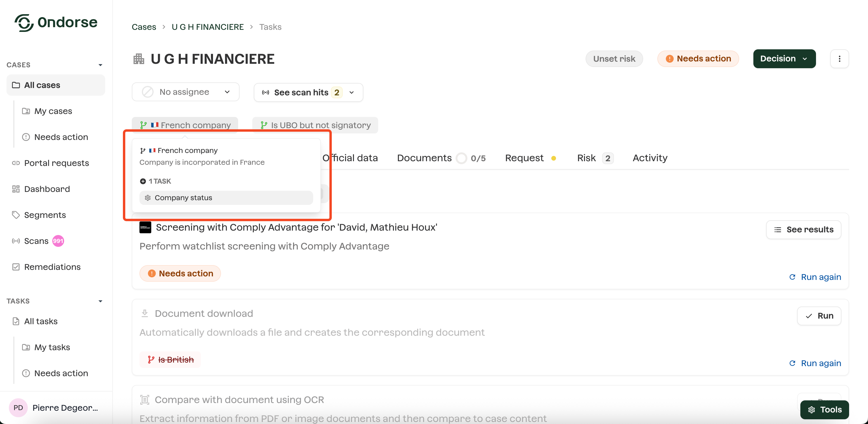The width and height of the screenshot is (868, 424).
Task: Click the Dashboard grid icon
Action: click(16, 189)
